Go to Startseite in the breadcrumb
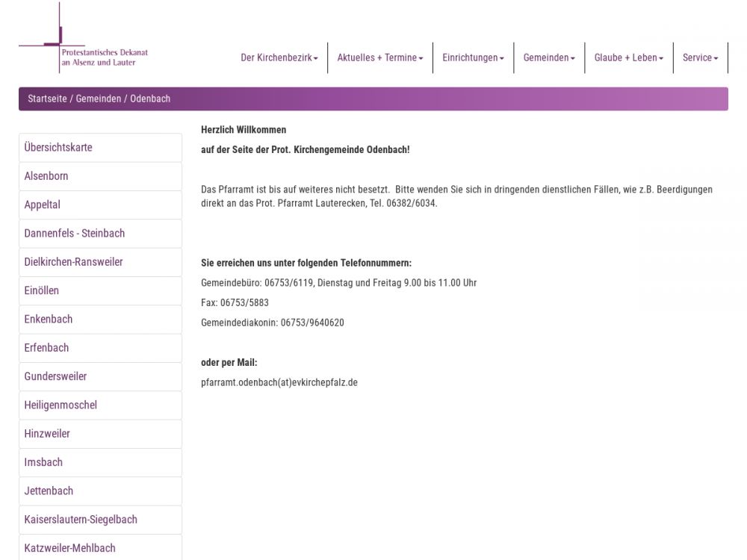 (47, 99)
